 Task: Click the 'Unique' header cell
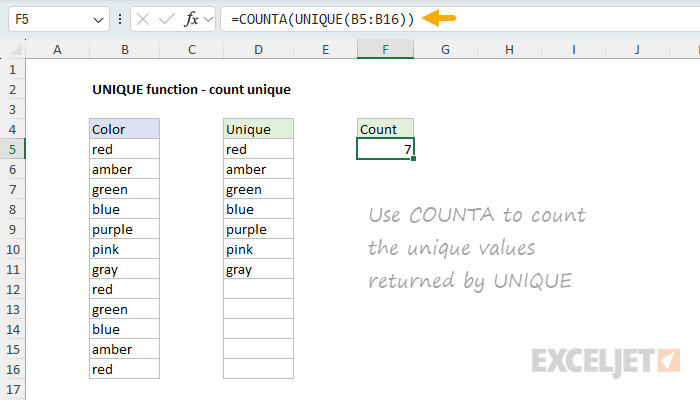tap(258, 129)
